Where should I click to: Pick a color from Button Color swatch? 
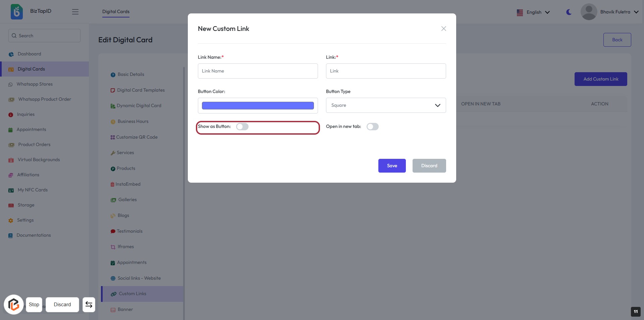258,106
